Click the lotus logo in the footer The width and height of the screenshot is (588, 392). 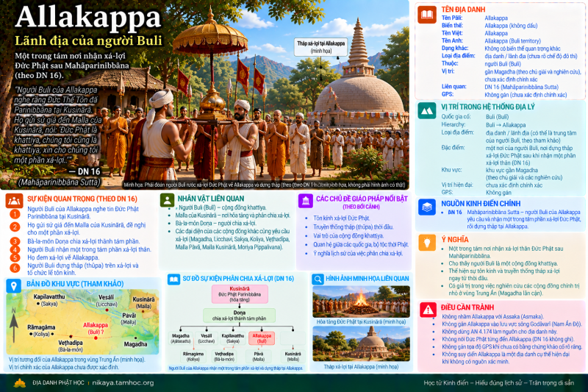pos(20,383)
